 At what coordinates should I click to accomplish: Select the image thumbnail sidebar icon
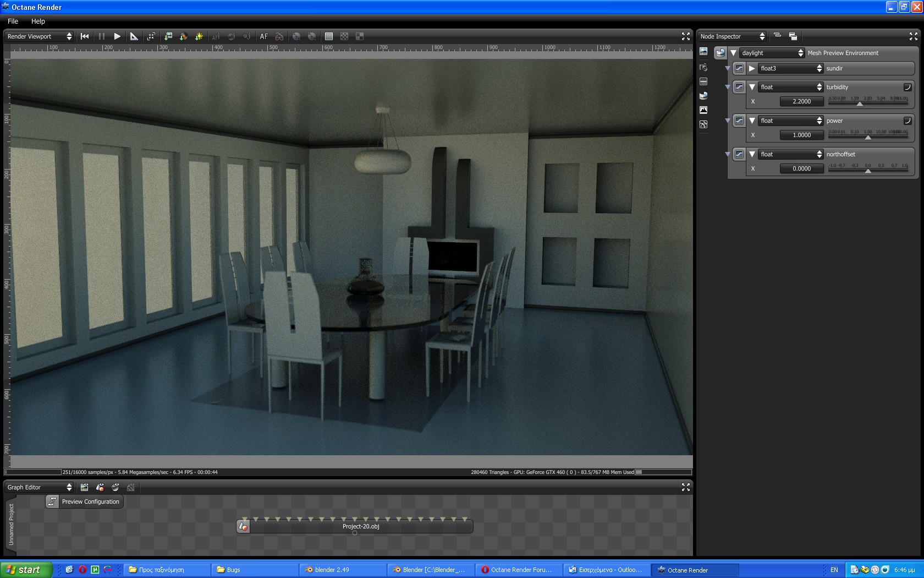[703, 52]
